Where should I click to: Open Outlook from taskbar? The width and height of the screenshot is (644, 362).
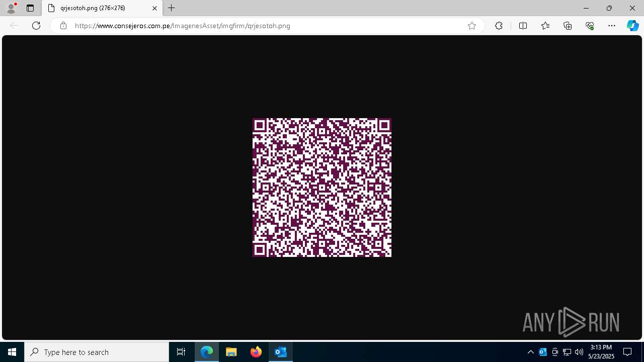(281, 352)
